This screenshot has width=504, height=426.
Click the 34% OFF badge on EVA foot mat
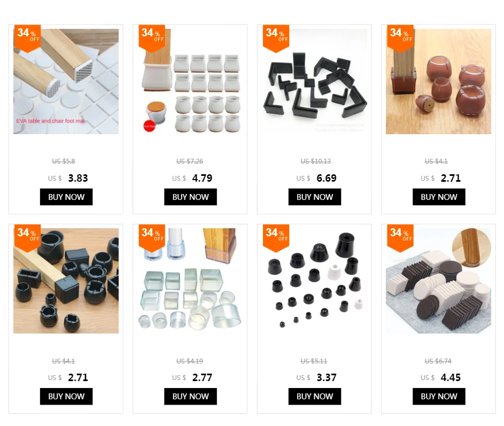[27, 38]
